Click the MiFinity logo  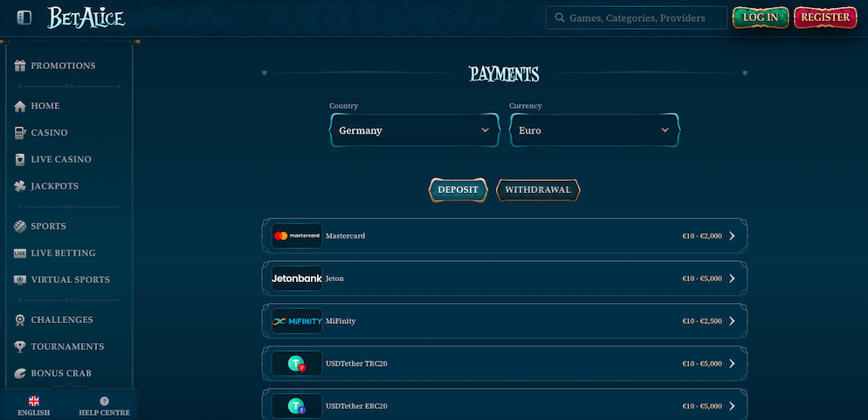point(297,321)
